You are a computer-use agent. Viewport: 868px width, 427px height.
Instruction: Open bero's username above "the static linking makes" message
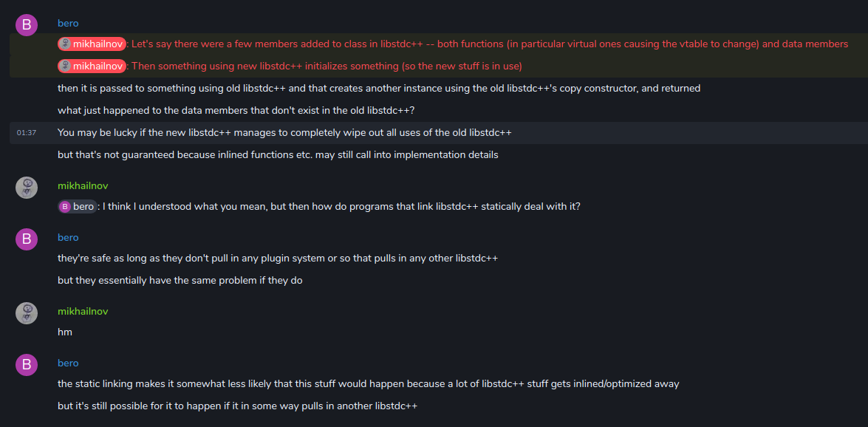click(68, 363)
